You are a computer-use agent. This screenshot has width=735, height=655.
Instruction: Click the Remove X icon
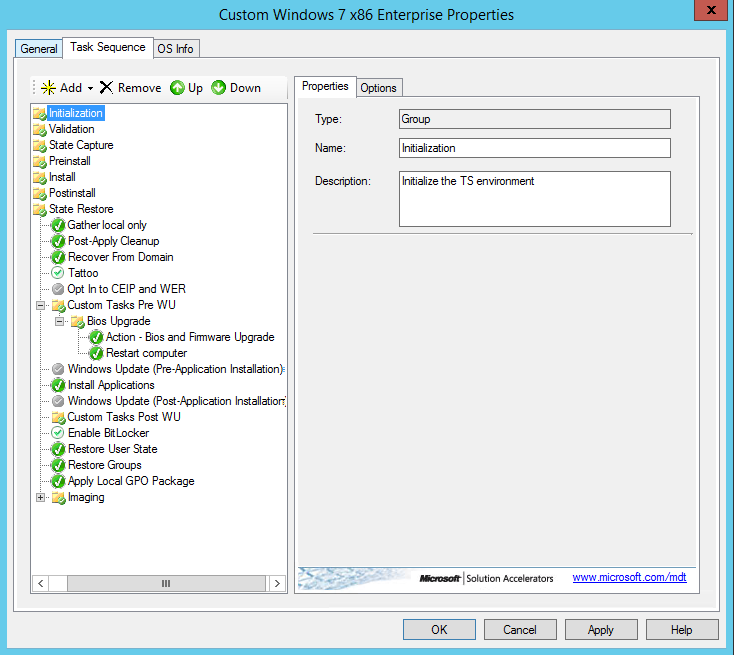point(106,88)
